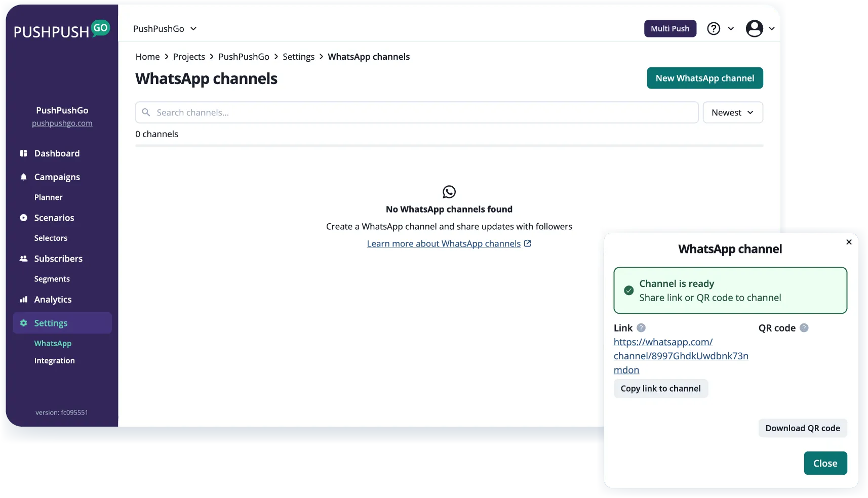Image resolution: width=868 pixels, height=498 pixels.
Task: Click the help icon next to Link
Action: [641, 328]
